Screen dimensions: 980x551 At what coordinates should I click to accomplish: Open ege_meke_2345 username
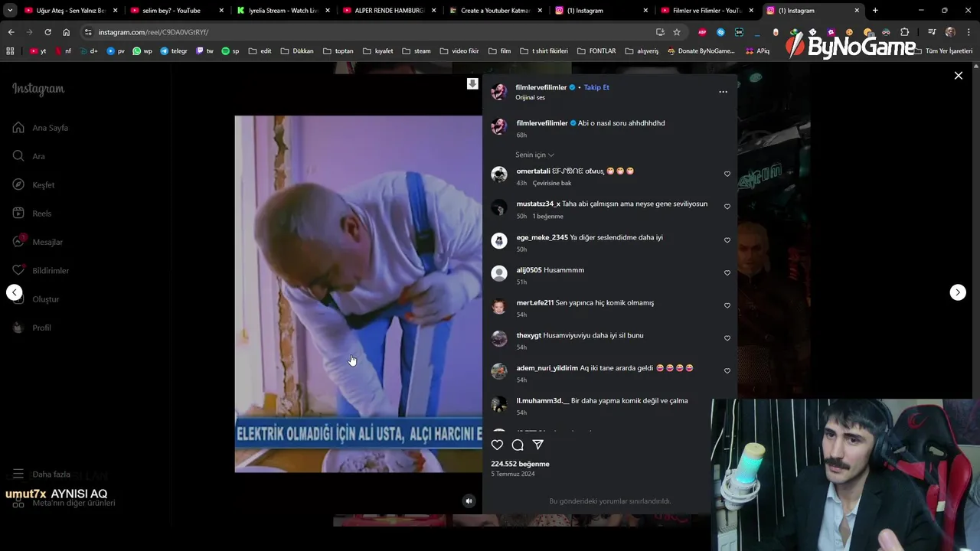pyautogui.click(x=542, y=237)
